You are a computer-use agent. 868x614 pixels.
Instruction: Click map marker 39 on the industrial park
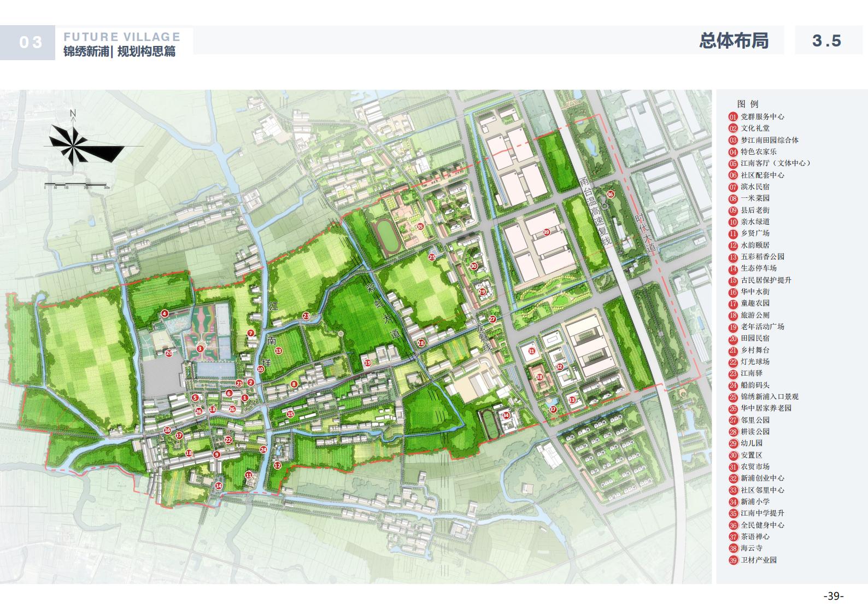coord(546,232)
